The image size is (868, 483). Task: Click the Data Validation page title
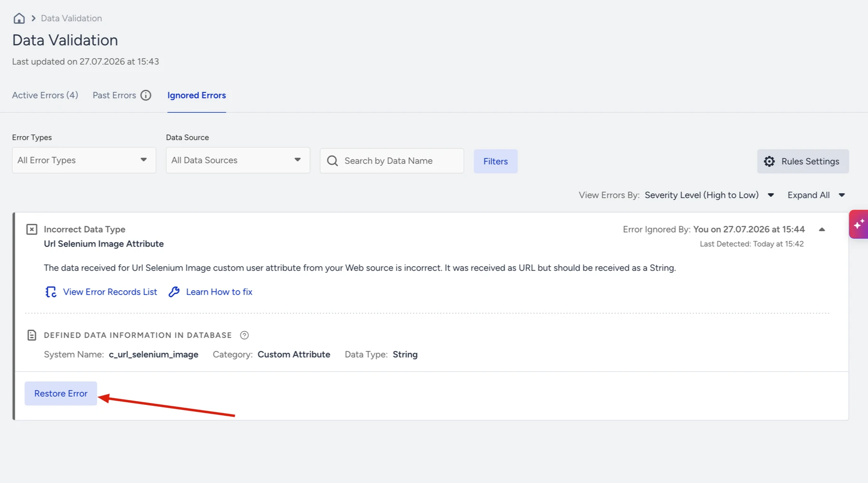65,40
